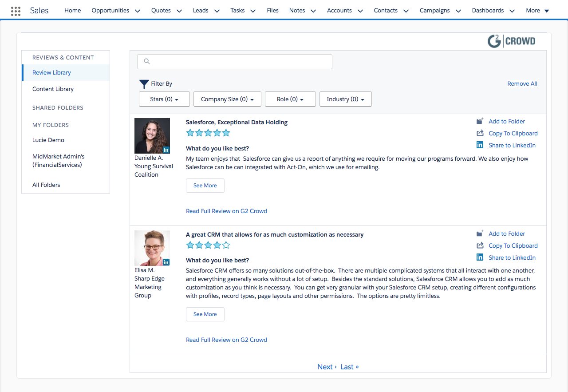Open Read Full Review link for Danielle's review
Viewport: 568px width, 392px height.
point(226,211)
